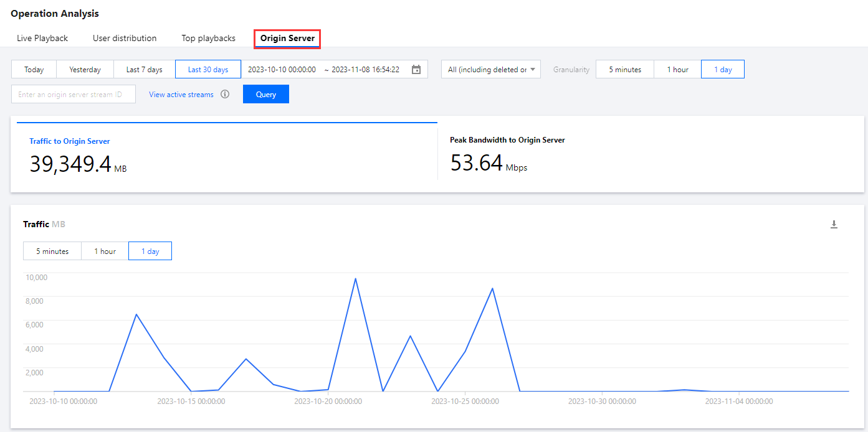Click the 2023-11-04 00:00:00 axis label
The width and height of the screenshot is (868, 432).
(x=739, y=401)
